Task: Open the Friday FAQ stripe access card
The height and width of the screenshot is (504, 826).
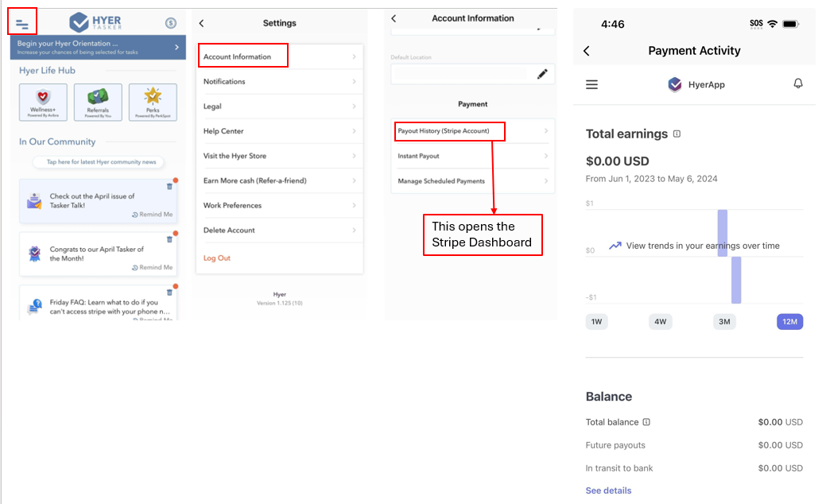Action: 98,303
